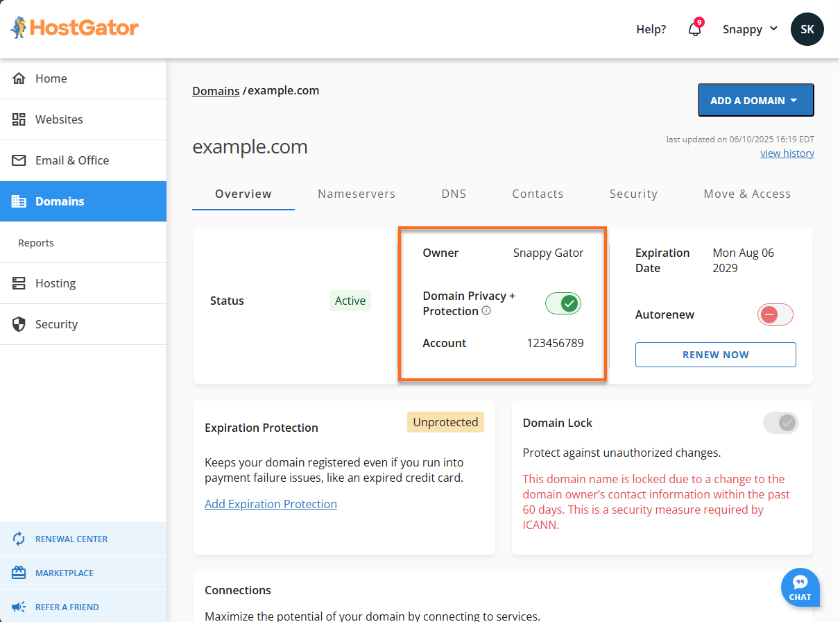Click the HostGator logo
Image resolution: width=840 pixels, height=622 pixels.
[x=73, y=28]
